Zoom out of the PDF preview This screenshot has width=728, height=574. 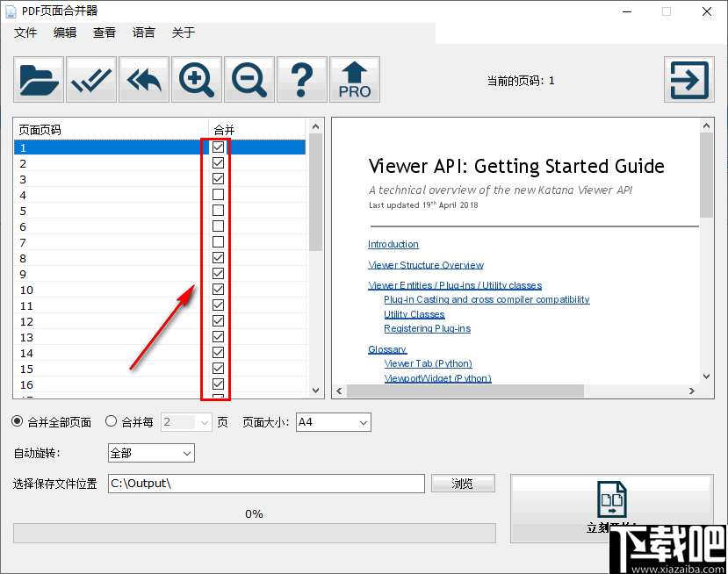[249, 79]
